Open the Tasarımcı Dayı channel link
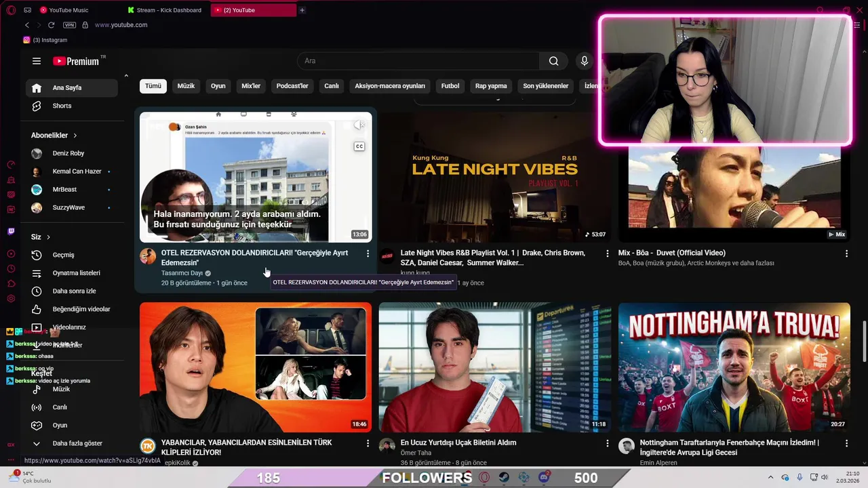Viewport: 868px width, 488px height. [x=182, y=273]
